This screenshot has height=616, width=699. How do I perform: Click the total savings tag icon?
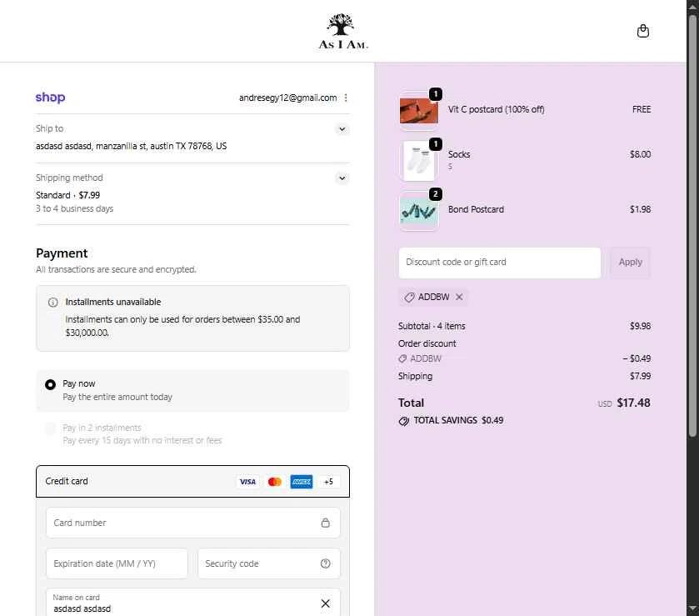pos(404,421)
